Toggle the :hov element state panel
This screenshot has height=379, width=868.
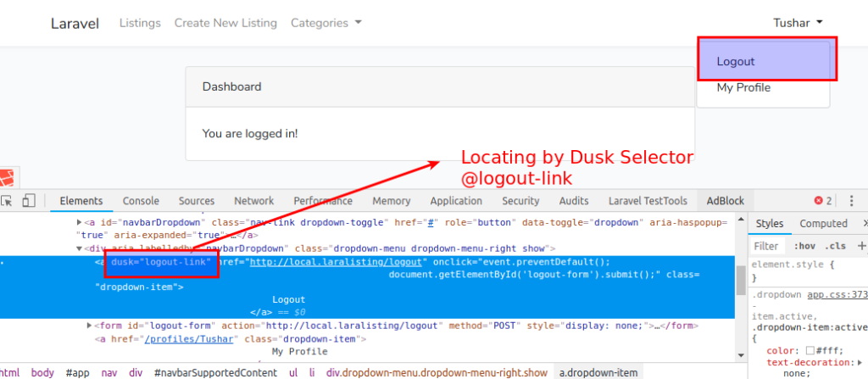coord(804,246)
